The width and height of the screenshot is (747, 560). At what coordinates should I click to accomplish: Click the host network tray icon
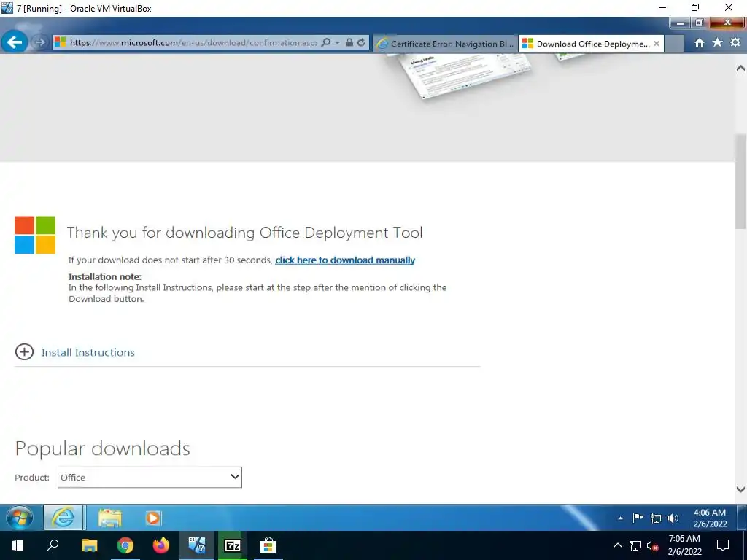[x=635, y=545]
